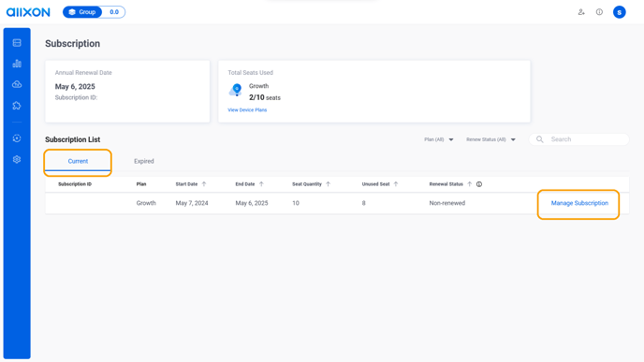Switch to the Expired tab
The height and width of the screenshot is (362, 644).
[x=144, y=161]
